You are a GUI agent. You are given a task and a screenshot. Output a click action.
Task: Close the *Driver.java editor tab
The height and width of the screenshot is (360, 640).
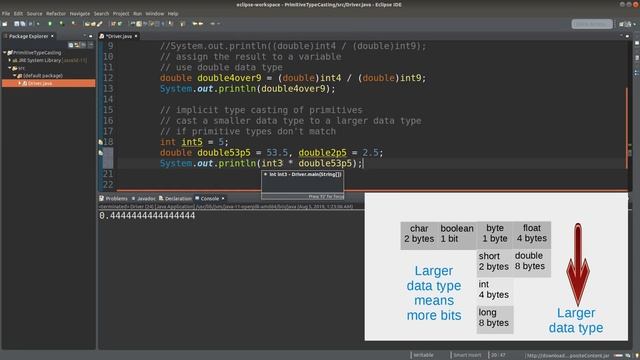(x=136, y=36)
